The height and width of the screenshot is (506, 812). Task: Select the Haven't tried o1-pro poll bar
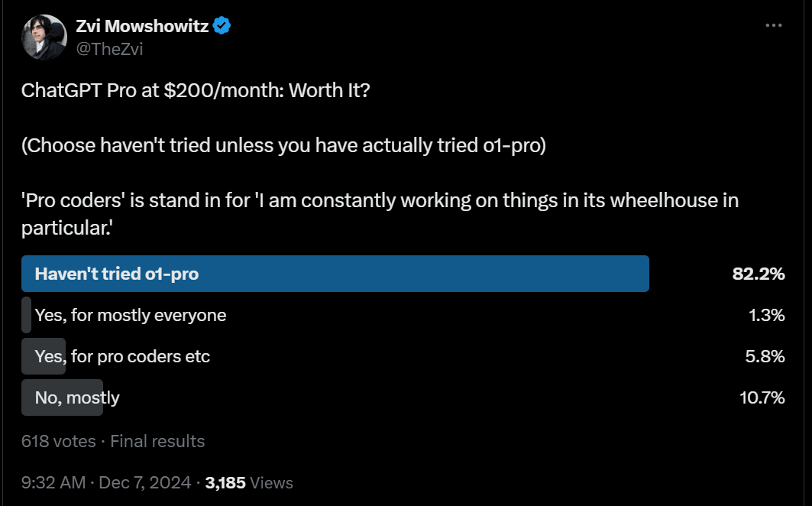335,274
